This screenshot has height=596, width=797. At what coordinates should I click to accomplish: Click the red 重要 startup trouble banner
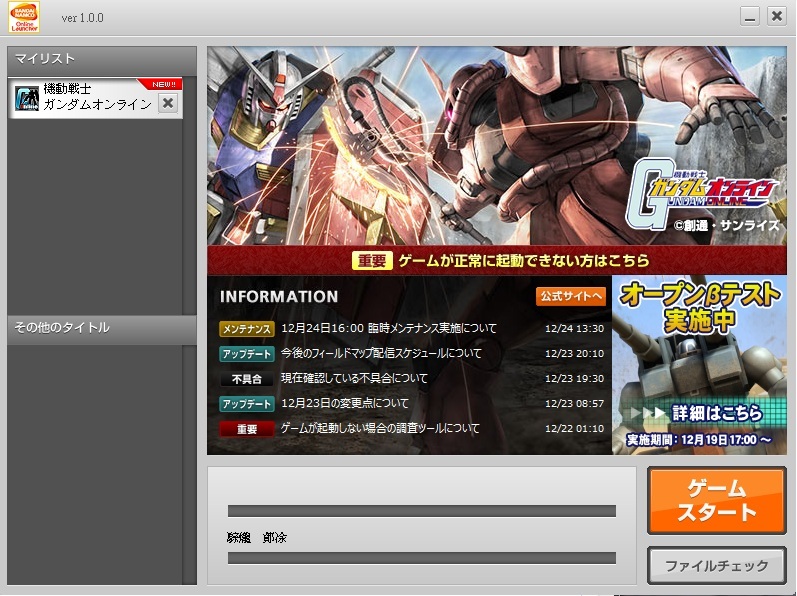[x=497, y=261]
